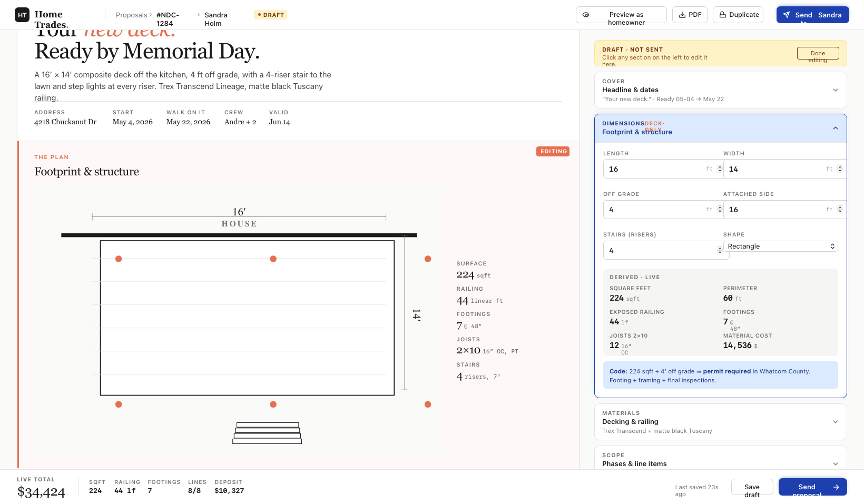
Task: Click Done editing button
Action: [x=818, y=53]
